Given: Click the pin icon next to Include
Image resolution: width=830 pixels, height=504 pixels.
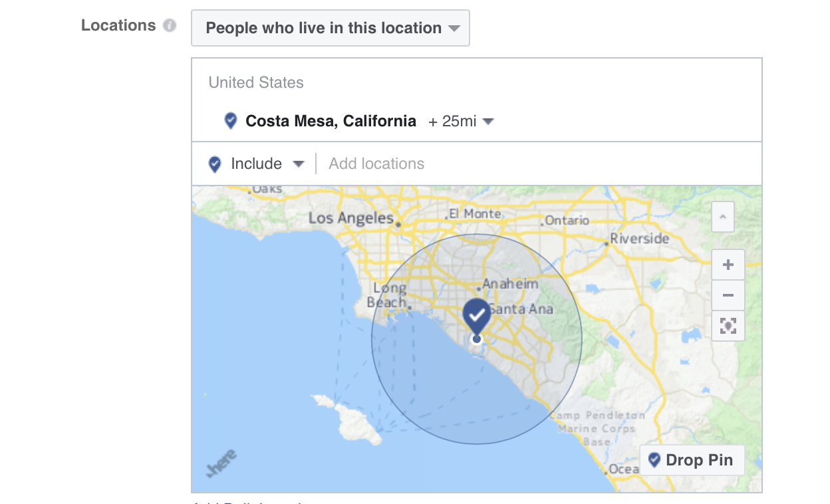Looking at the screenshot, I should point(215,164).
